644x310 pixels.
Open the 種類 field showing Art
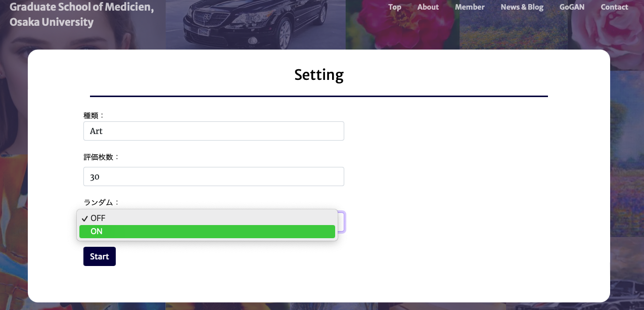pos(213,131)
